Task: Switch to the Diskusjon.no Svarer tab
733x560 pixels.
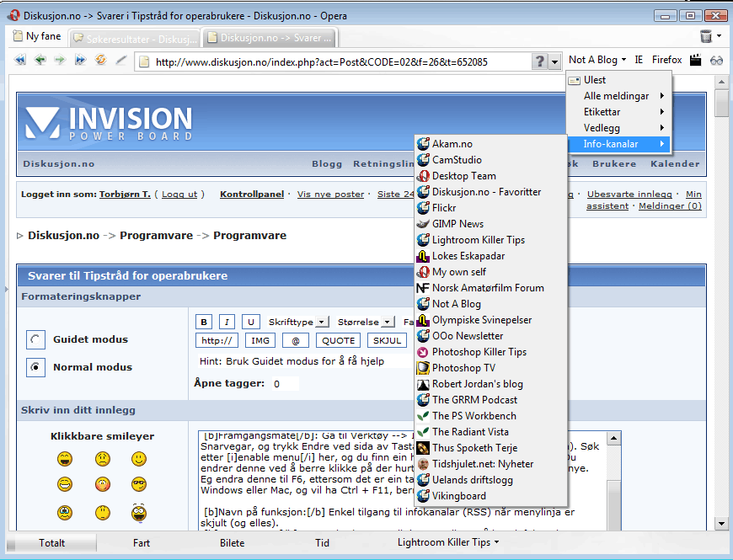Action: point(270,37)
